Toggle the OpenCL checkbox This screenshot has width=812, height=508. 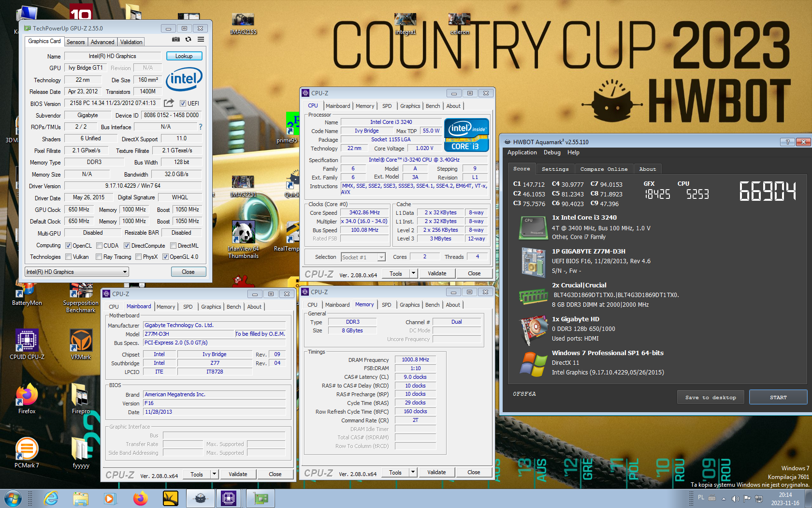pos(68,246)
